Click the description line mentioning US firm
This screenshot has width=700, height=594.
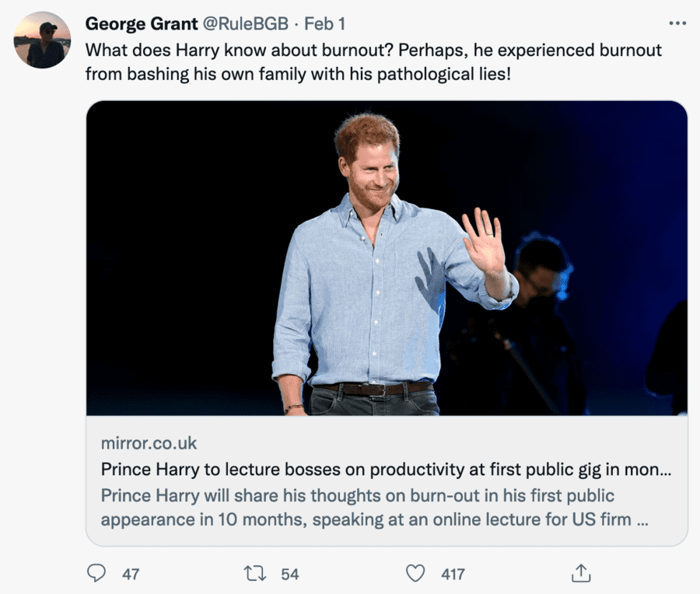coord(374,519)
